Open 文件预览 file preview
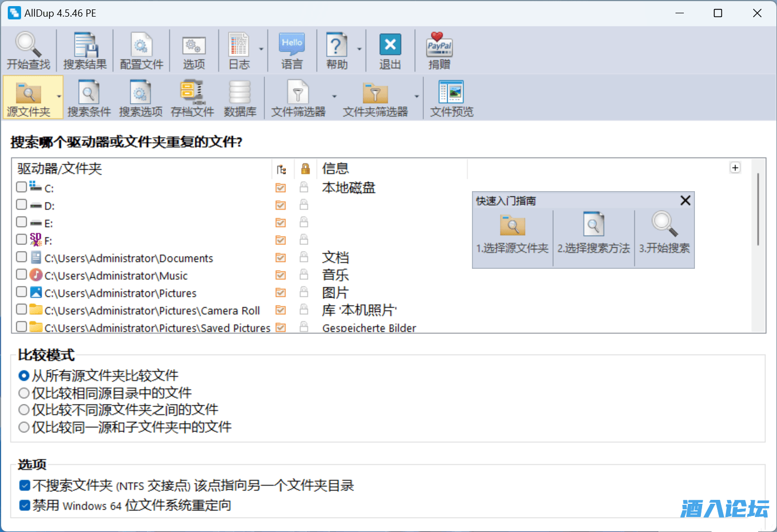777x532 pixels. (x=451, y=98)
